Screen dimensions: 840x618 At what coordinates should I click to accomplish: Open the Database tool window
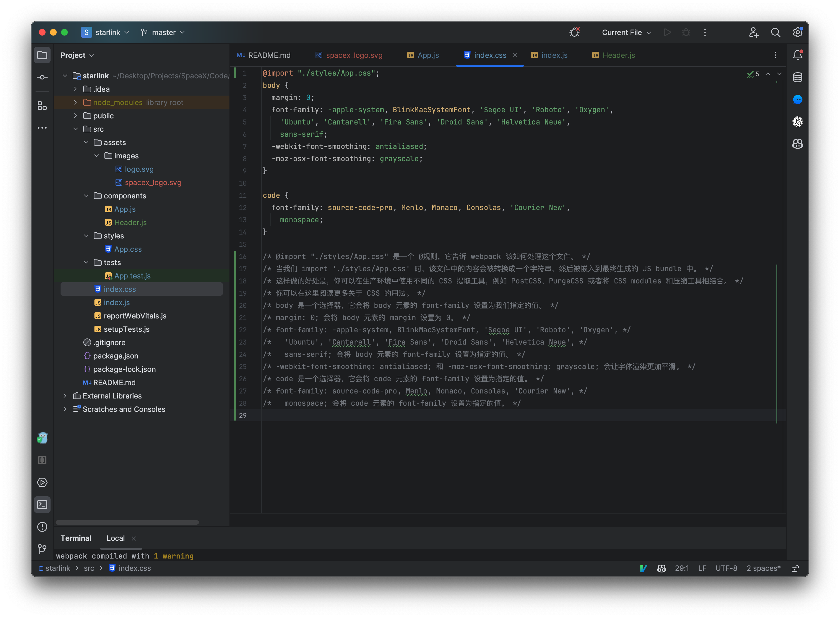pyautogui.click(x=798, y=78)
